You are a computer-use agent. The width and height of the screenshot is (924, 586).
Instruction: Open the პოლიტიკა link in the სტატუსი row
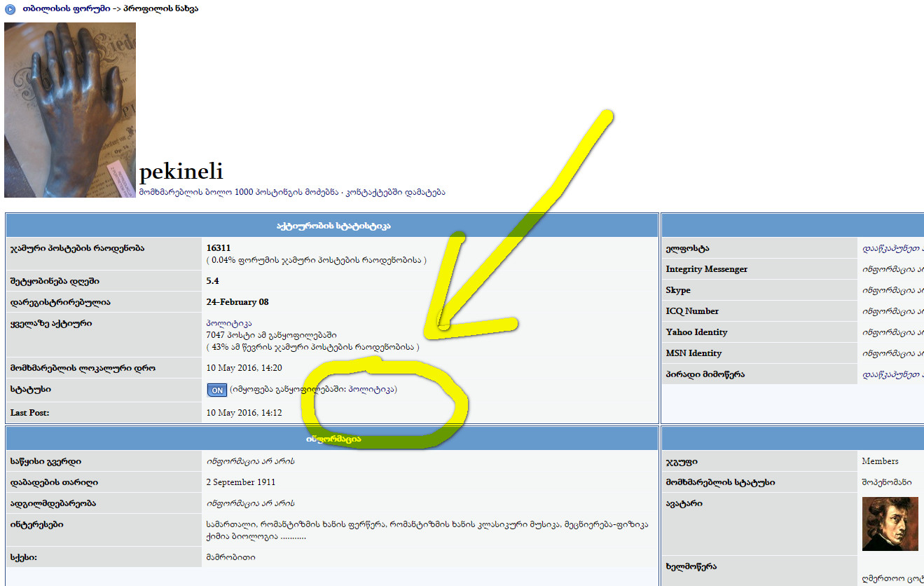coord(371,389)
